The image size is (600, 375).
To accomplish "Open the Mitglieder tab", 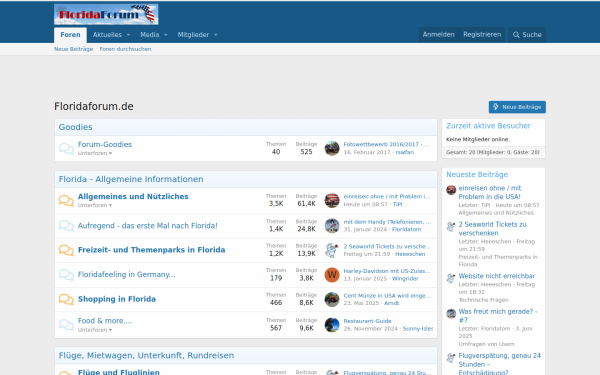I will tap(193, 35).
